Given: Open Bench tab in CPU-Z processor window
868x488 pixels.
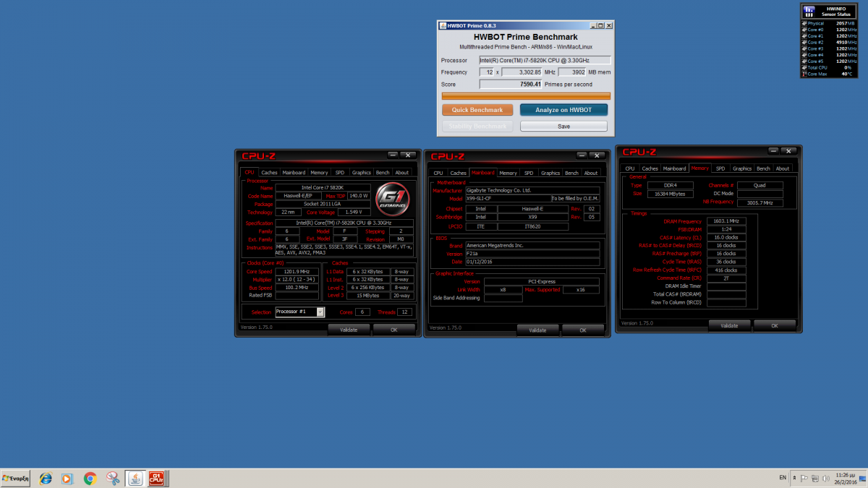Looking at the screenshot, I should pyautogui.click(x=383, y=173).
